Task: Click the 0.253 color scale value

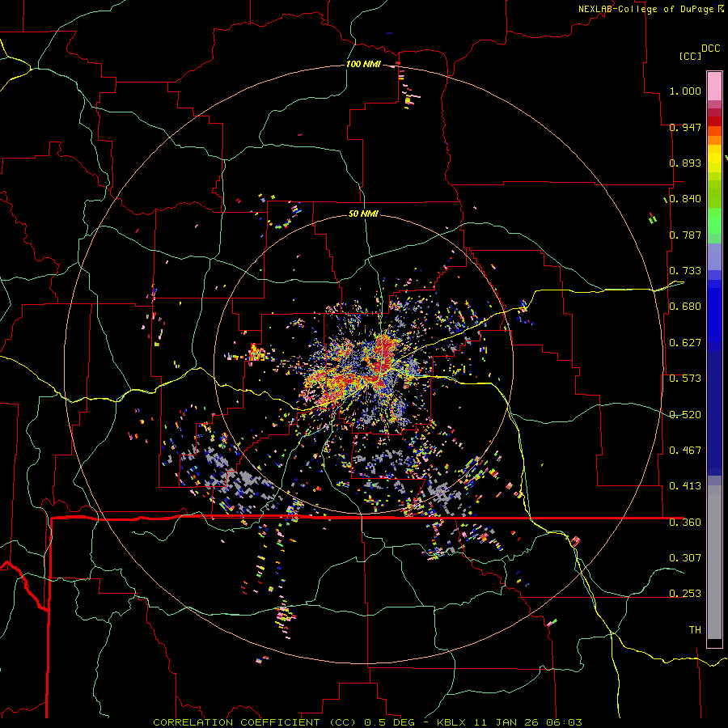Action: pos(685,593)
